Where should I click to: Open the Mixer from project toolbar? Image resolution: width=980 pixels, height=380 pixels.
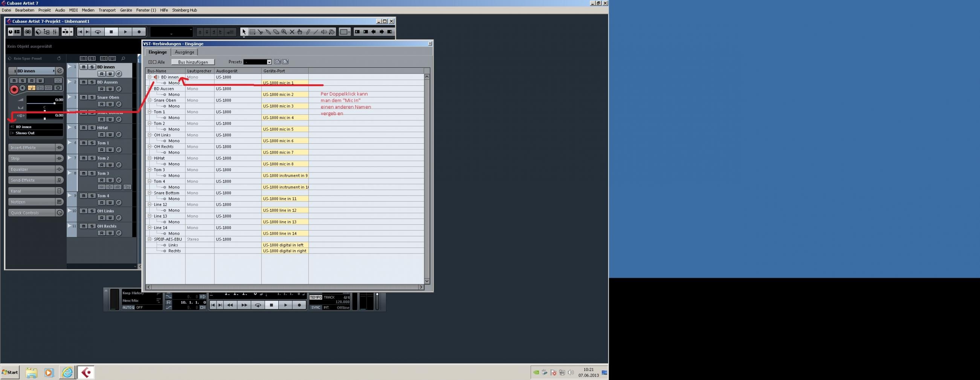point(55,32)
